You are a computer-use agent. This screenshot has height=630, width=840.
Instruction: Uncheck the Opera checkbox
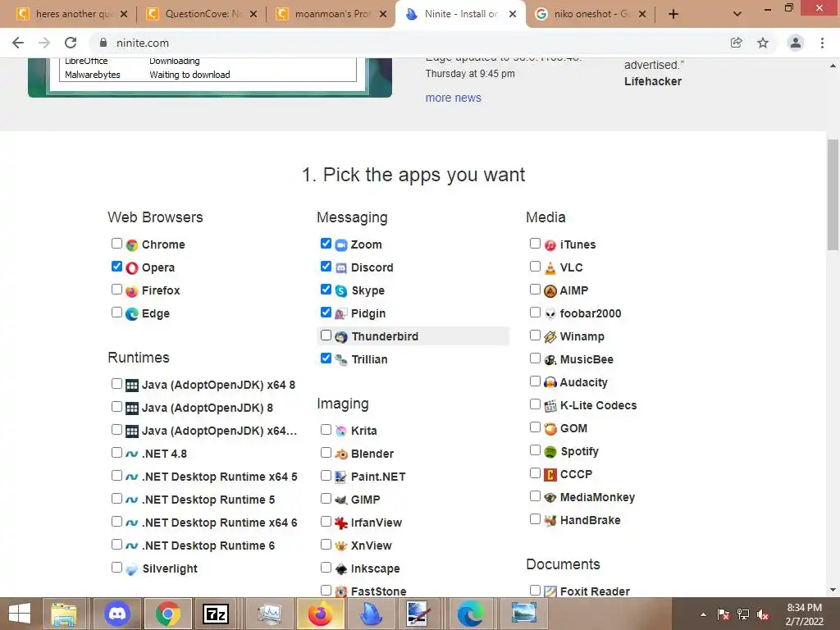[116, 267]
